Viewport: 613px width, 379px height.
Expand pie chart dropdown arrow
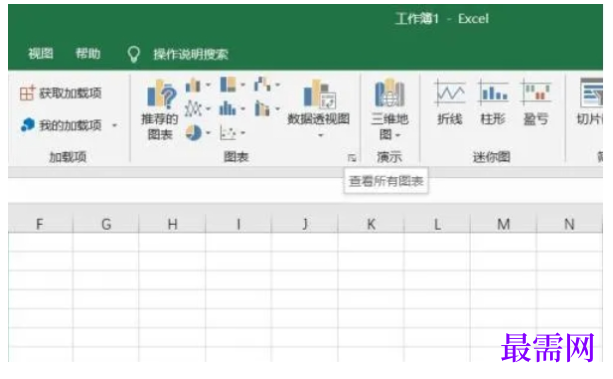pyautogui.click(x=208, y=133)
